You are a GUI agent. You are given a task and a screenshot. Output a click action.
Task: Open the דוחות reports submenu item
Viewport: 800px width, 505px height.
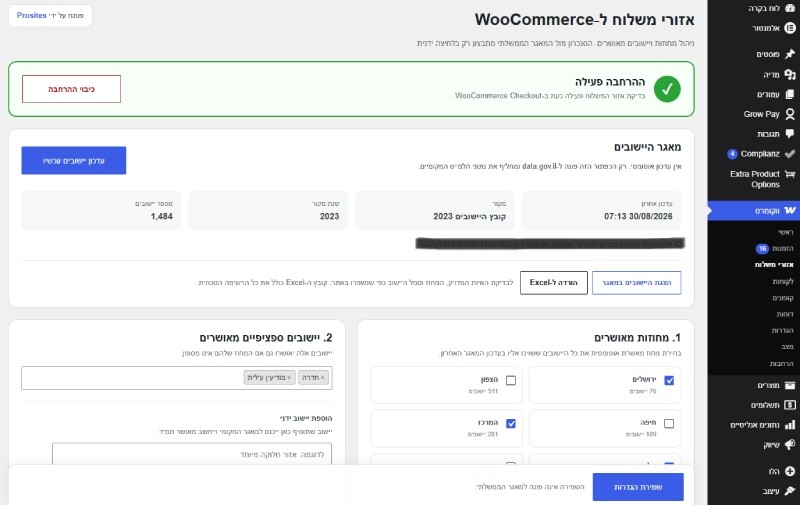coord(785,314)
